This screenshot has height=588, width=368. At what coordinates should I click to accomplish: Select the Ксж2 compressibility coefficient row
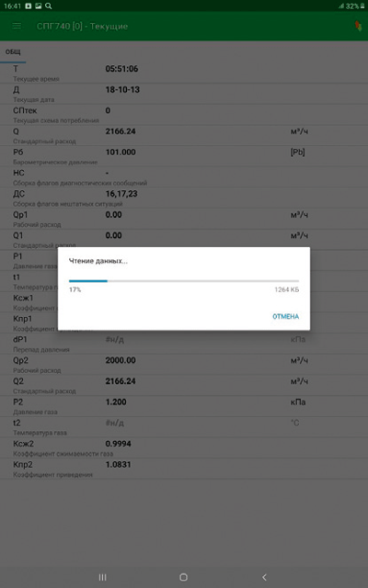tap(184, 447)
